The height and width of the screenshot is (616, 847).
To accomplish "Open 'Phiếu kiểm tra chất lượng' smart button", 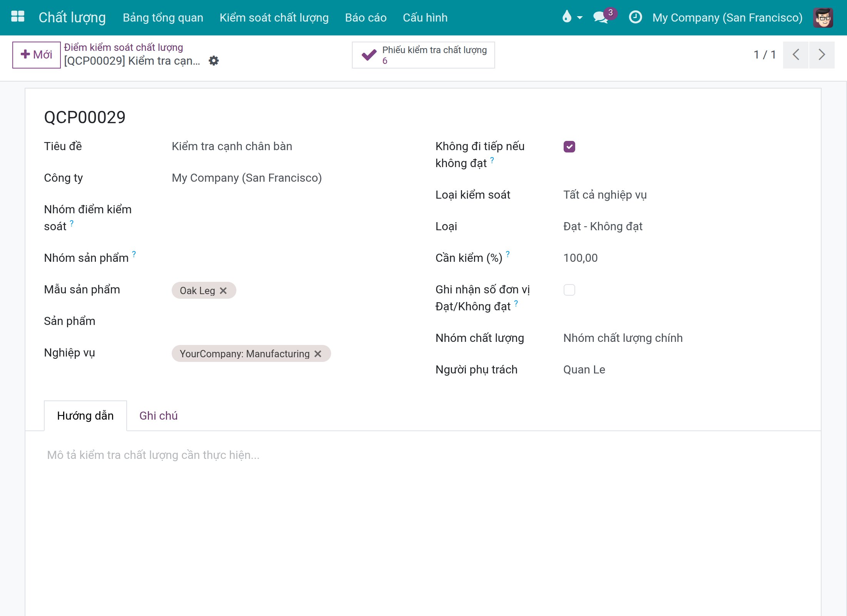I will 423,55.
